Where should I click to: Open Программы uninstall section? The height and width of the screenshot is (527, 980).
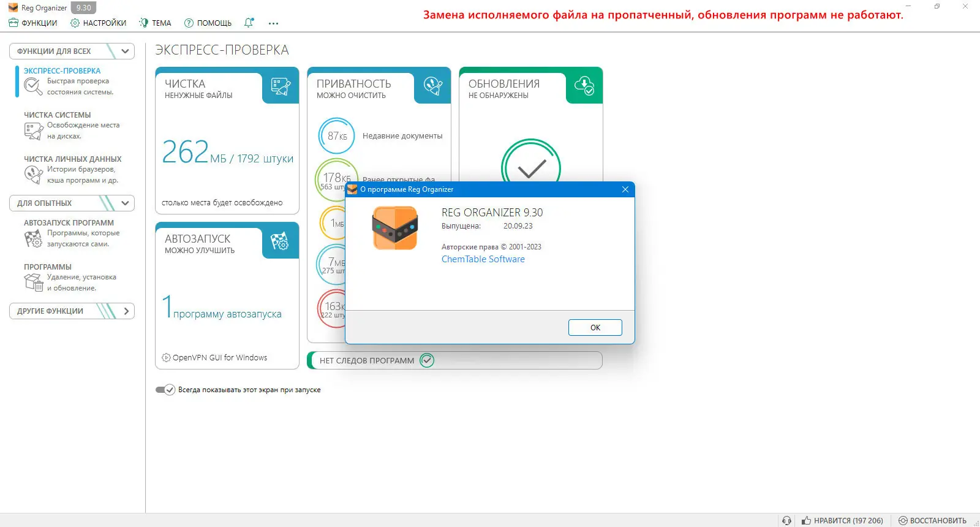70,277
